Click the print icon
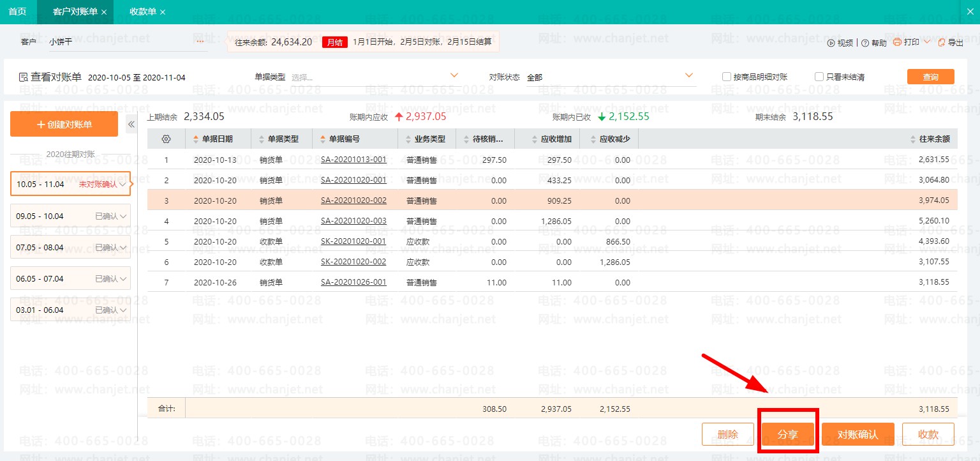The width and height of the screenshot is (980, 461). [x=897, y=42]
